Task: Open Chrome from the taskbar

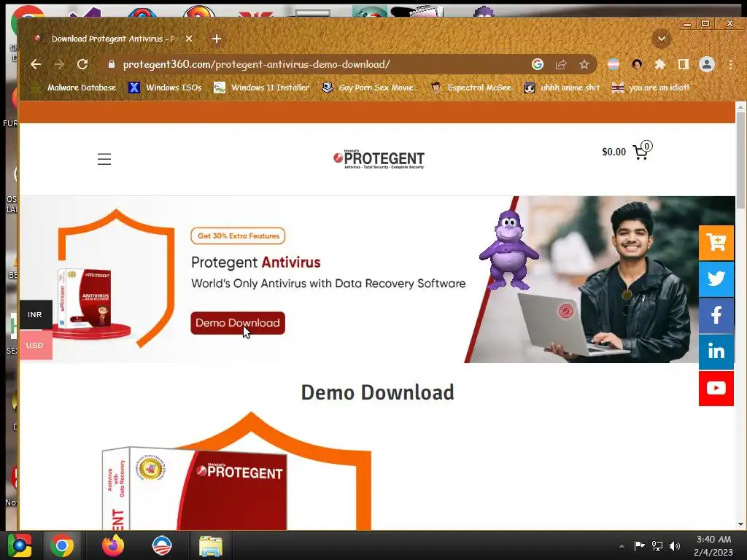Action: [62, 545]
